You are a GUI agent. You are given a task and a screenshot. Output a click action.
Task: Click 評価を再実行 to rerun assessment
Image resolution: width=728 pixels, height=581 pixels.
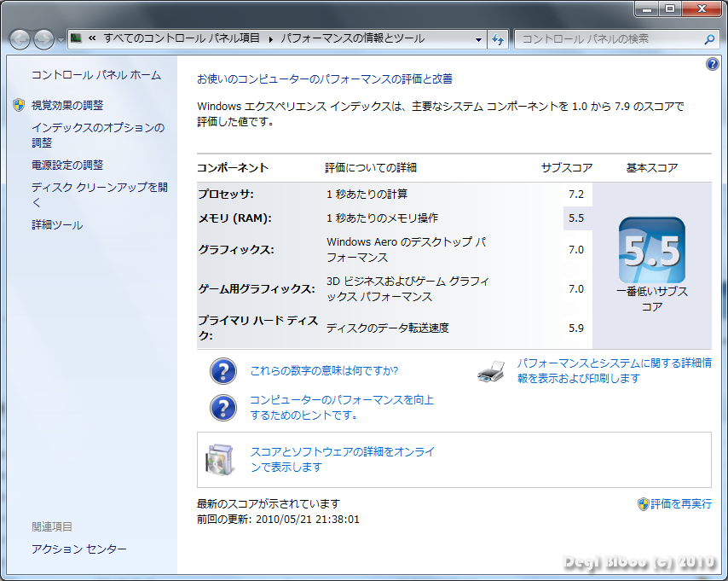[x=681, y=504]
